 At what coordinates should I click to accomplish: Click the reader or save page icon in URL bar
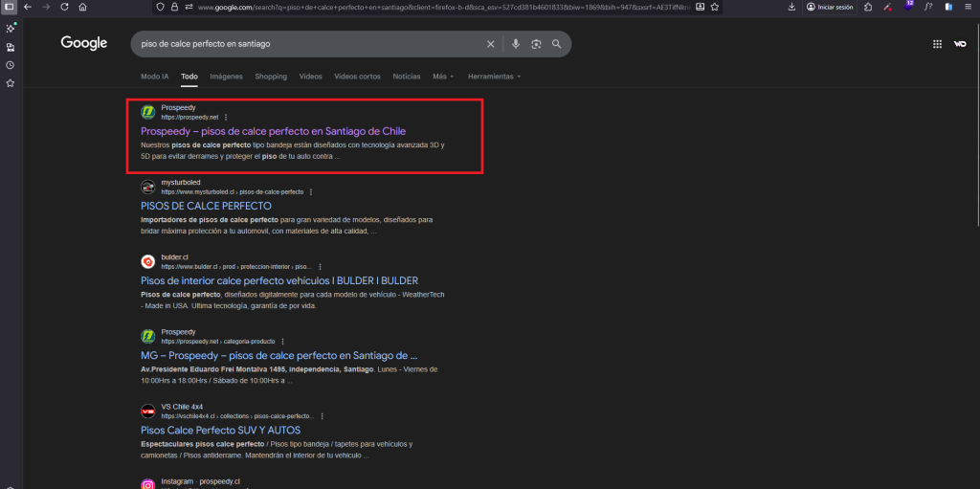tap(700, 7)
